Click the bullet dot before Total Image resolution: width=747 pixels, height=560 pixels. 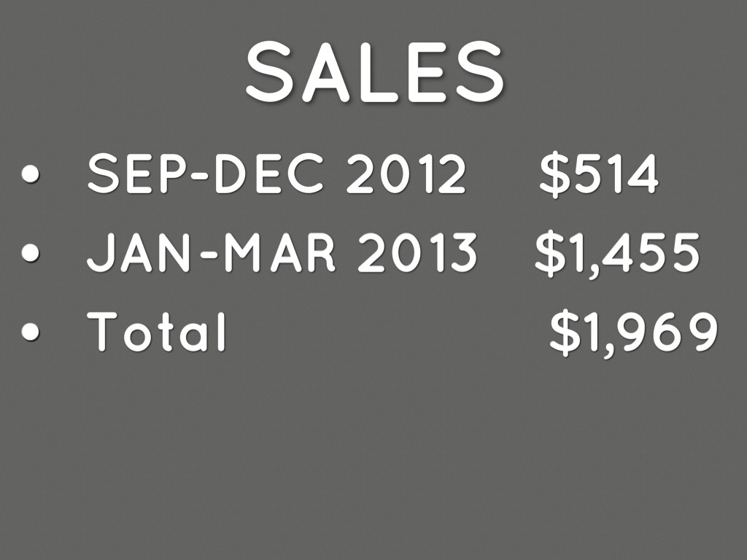[x=31, y=332]
